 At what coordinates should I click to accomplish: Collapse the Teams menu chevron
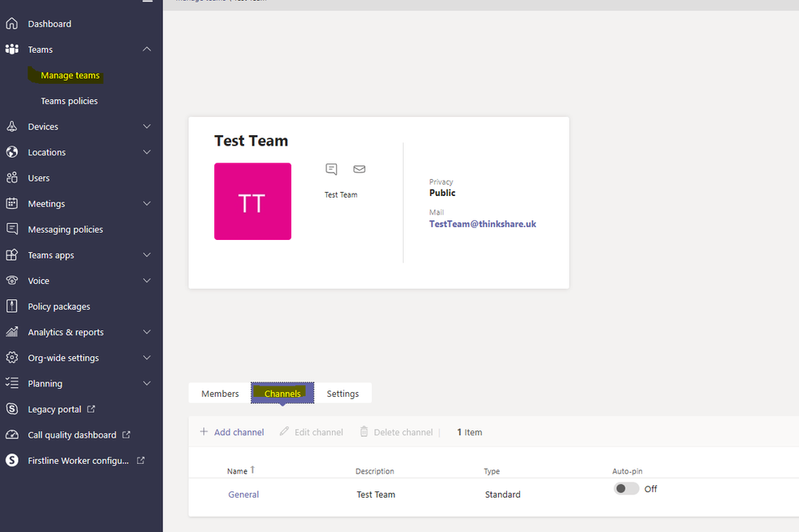click(x=146, y=49)
